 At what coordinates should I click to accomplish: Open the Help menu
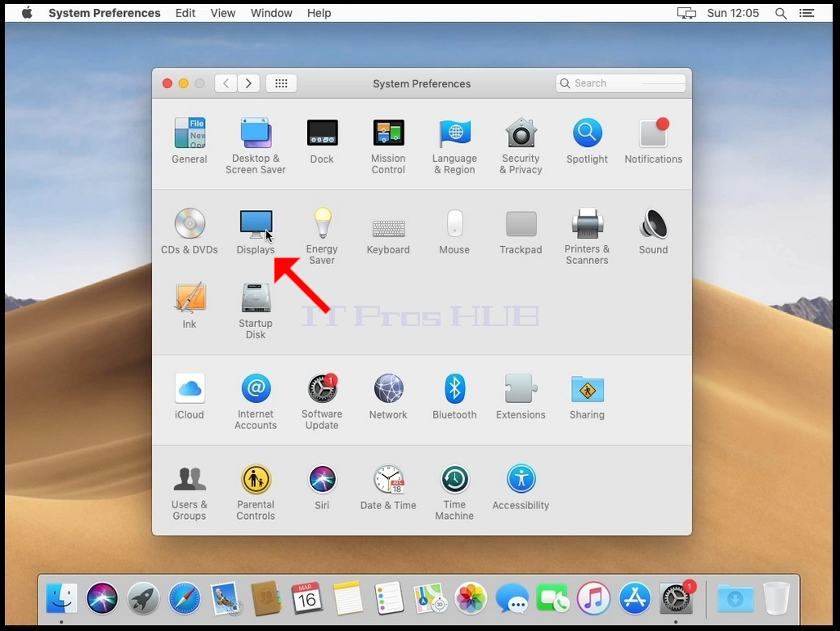coord(319,13)
